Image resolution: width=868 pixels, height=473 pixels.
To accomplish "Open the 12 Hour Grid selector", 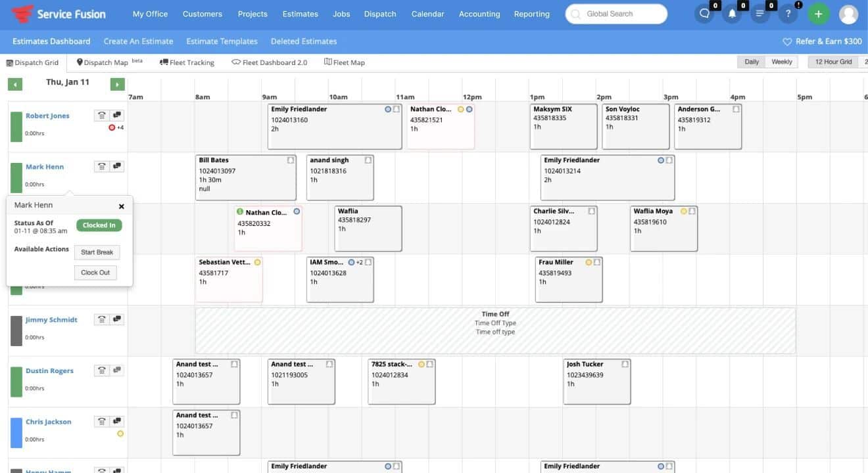I will click(833, 61).
